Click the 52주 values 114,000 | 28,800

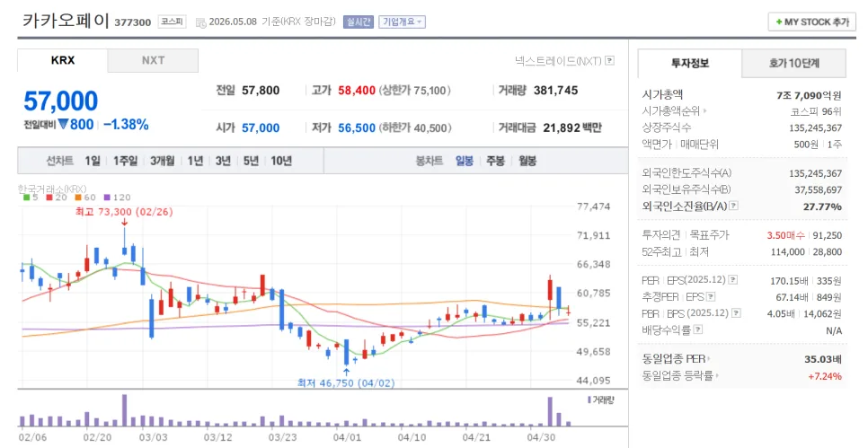pyautogui.click(x=807, y=251)
